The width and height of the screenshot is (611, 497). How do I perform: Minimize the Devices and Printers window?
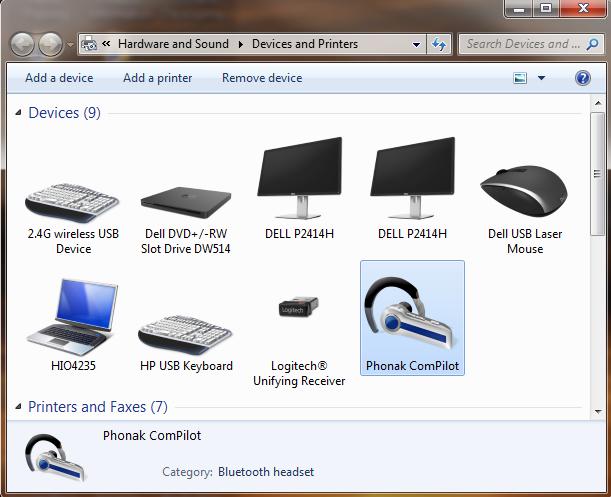click(x=519, y=8)
